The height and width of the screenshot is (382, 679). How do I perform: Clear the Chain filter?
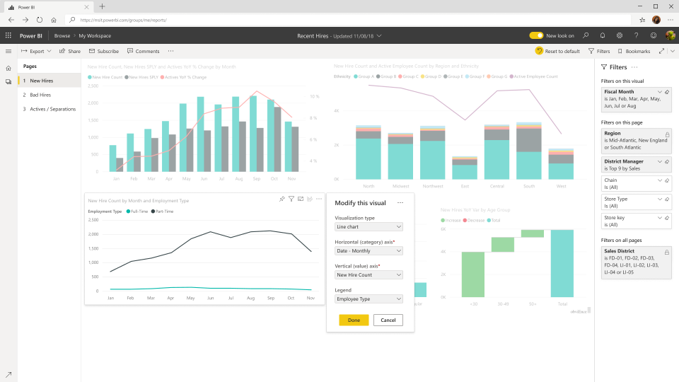click(667, 180)
